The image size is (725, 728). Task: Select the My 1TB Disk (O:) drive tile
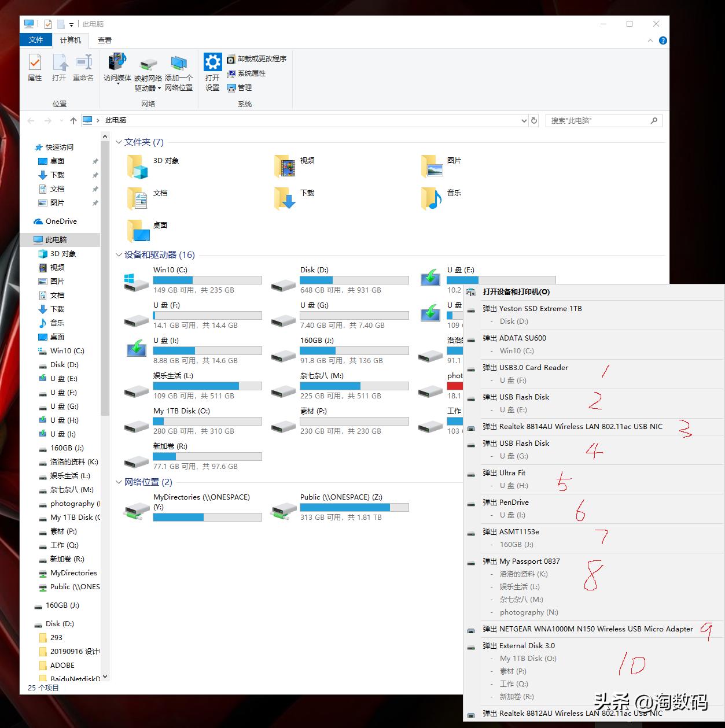click(193, 421)
